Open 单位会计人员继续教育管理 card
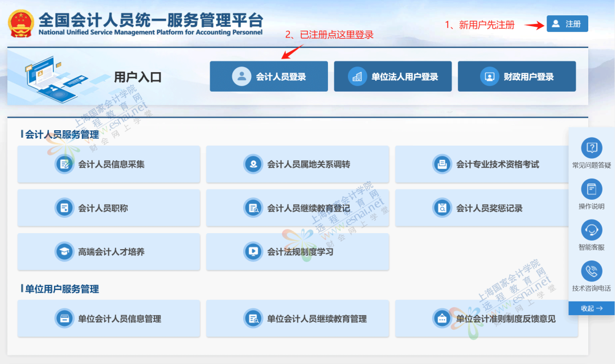Viewport: 615px width, 364px height. (x=298, y=318)
